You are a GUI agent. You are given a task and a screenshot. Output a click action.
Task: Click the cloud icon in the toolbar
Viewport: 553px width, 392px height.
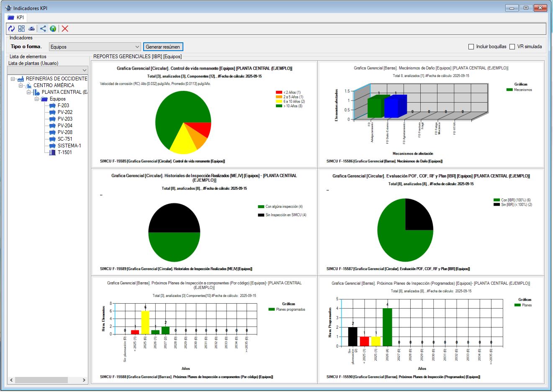click(32, 28)
